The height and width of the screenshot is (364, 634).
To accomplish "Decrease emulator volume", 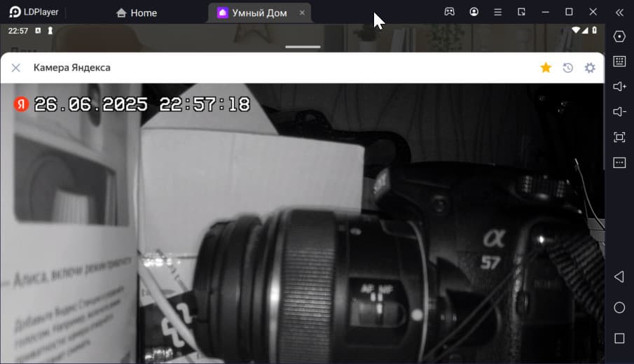I will pyautogui.click(x=619, y=112).
